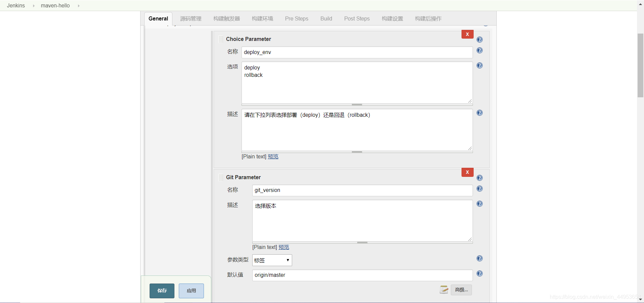Open help for deploy_env name field
The width and height of the screenshot is (644, 303).
pos(480,50)
